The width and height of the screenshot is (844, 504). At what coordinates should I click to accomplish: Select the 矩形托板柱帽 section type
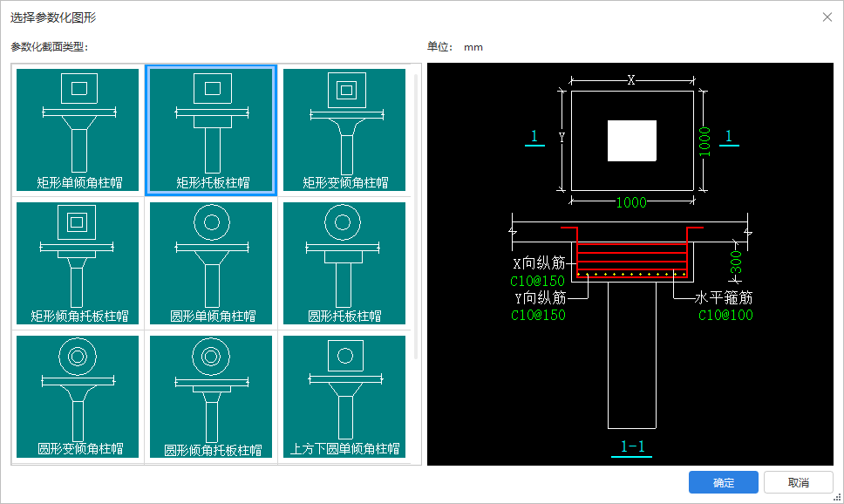211,130
